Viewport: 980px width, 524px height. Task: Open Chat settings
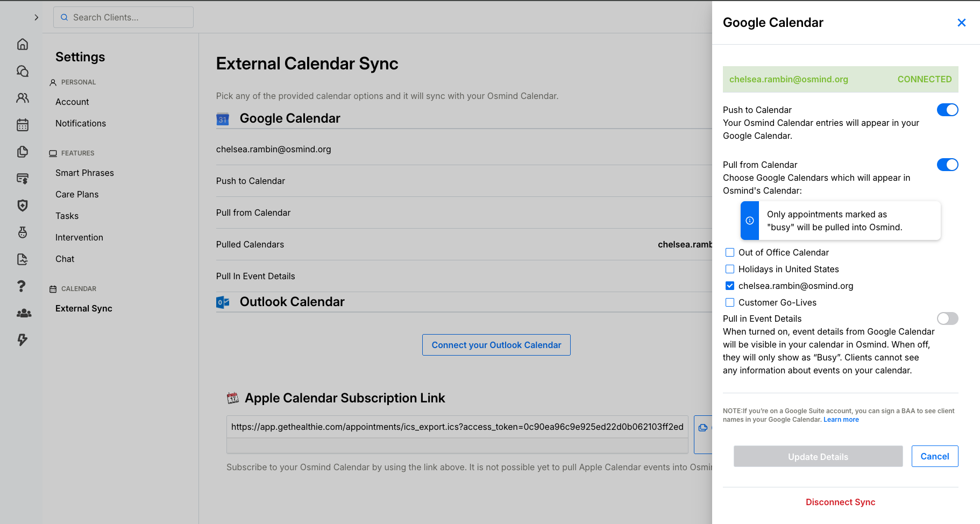coord(65,259)
